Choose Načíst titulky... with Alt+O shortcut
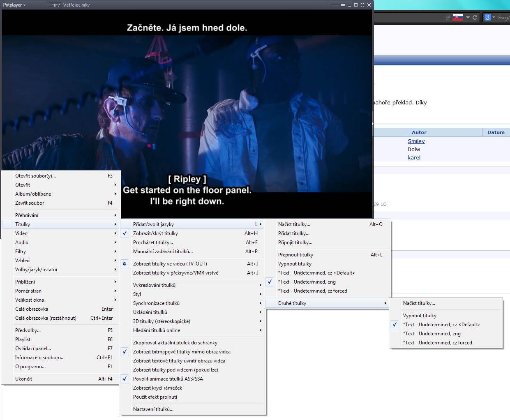This screenshot has height=420, width=510. click(x=294, y=224)
